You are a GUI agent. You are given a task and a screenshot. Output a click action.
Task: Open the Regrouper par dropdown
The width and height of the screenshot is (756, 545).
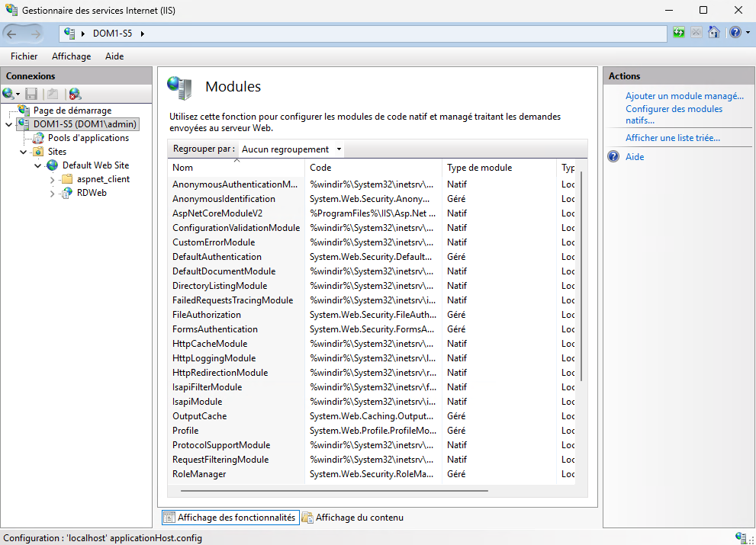[x=291, y=149]
